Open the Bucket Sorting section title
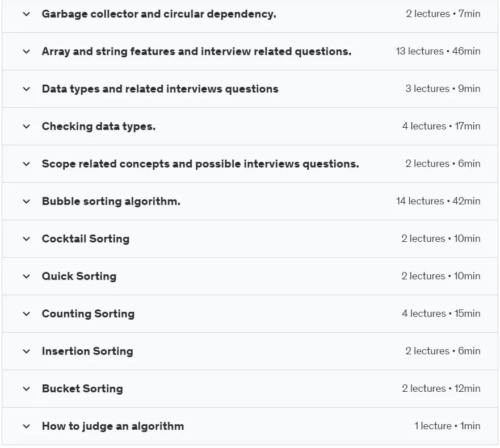This screenshot has height=448, width=500. click(82, 388)
